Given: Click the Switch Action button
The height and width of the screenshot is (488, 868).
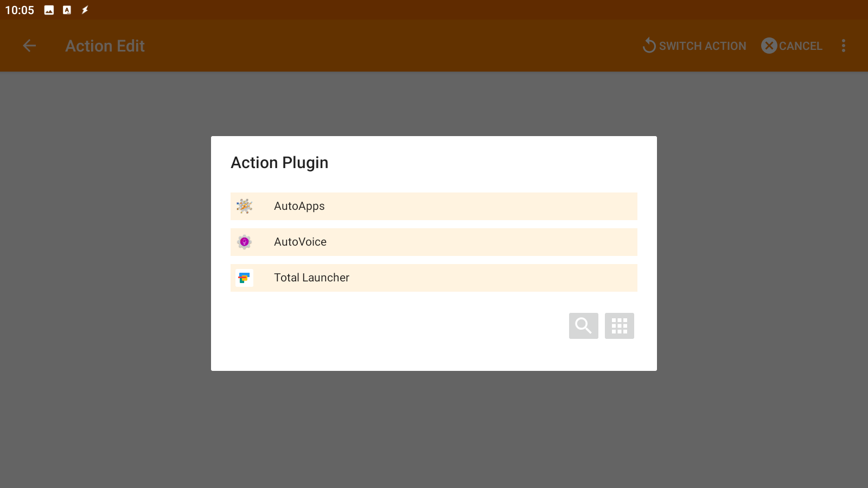Looking at the screenshot, I should (x=694, y=46).
